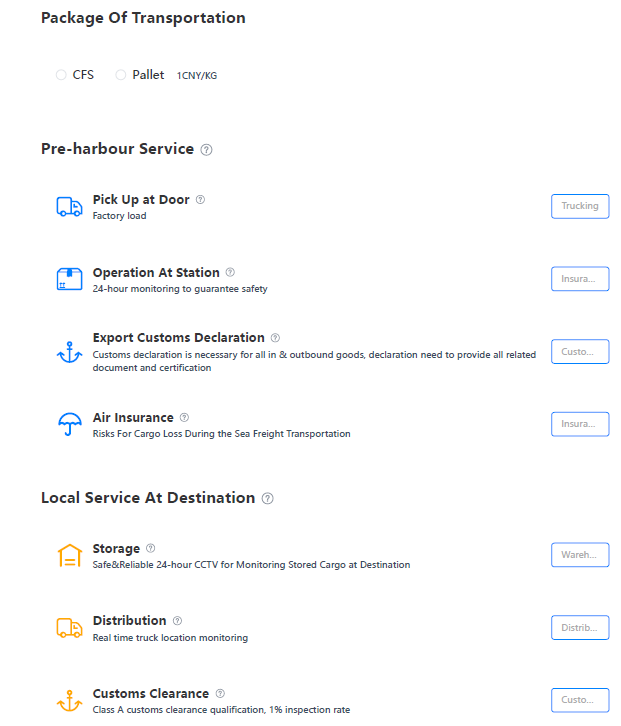The width and height of the screenshot is (621, 726).
Task: Click the Air Insurance umbrella icon
Action: point(69,424)
